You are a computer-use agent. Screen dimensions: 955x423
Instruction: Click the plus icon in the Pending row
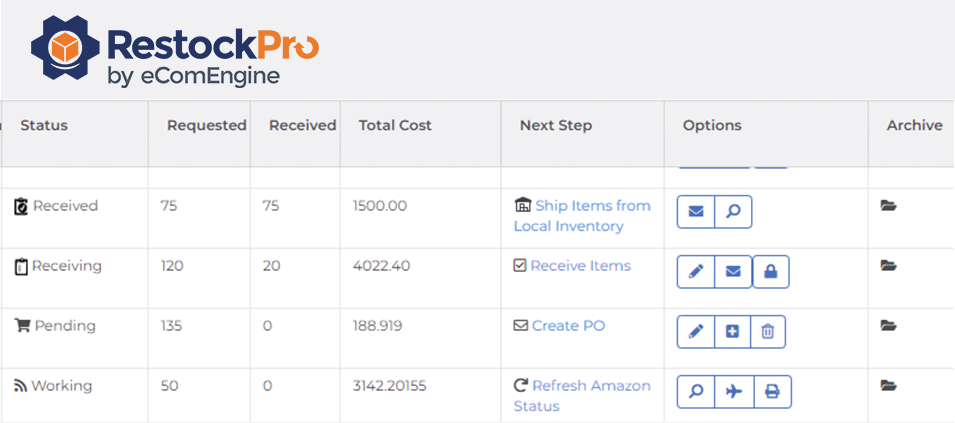click(733, 332)
